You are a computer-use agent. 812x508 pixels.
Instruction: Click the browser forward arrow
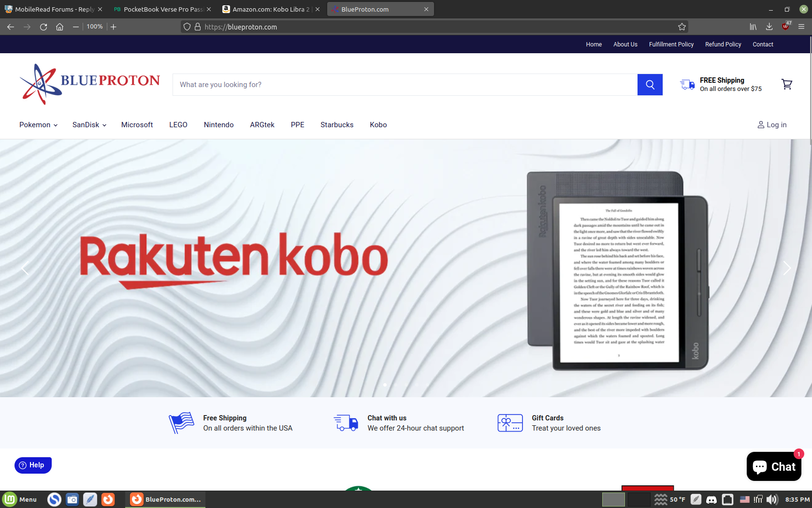[27, 27]
